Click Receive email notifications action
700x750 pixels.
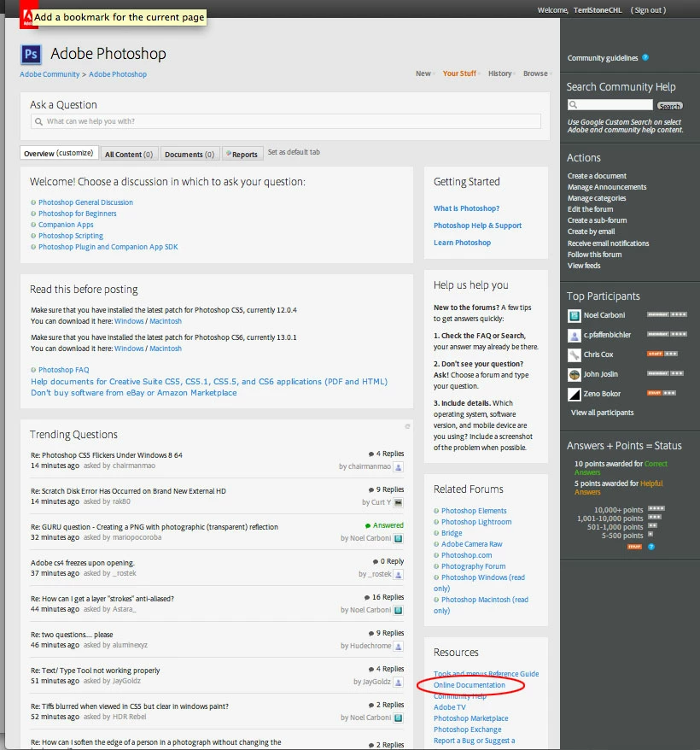pyautogui.click(x=608, y=243)
